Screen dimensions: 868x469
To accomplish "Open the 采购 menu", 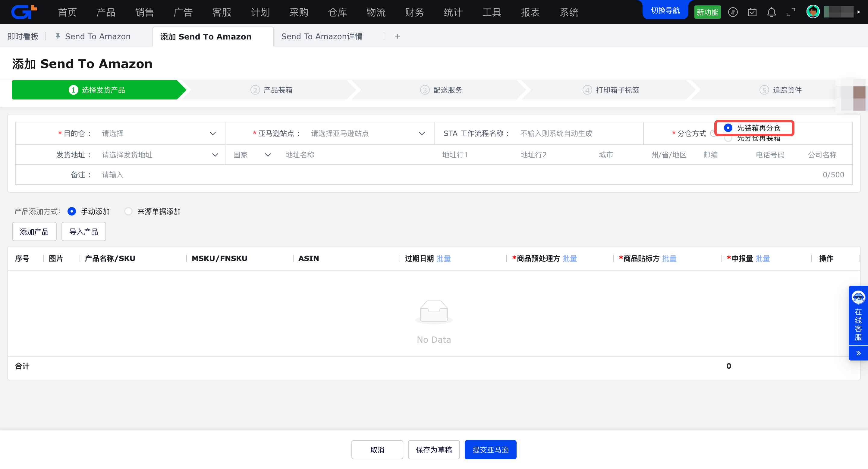I will tap(299, 12).
